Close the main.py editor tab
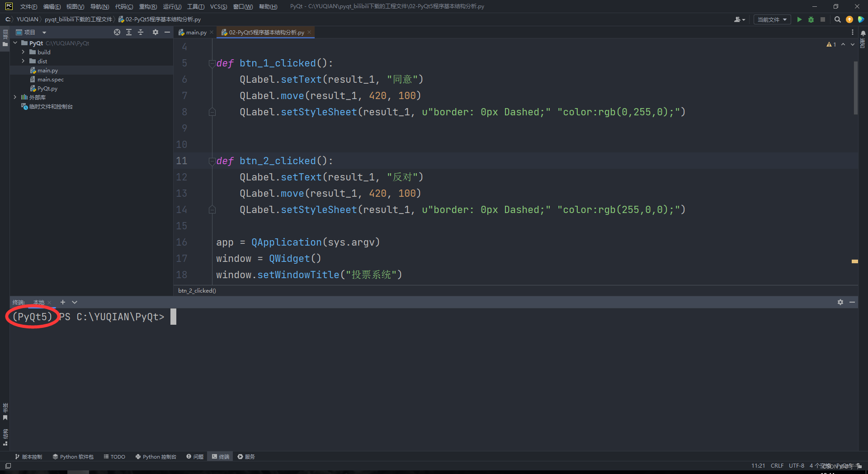The height and width of the screenshot is (474, 868). [x=212, y=32]
